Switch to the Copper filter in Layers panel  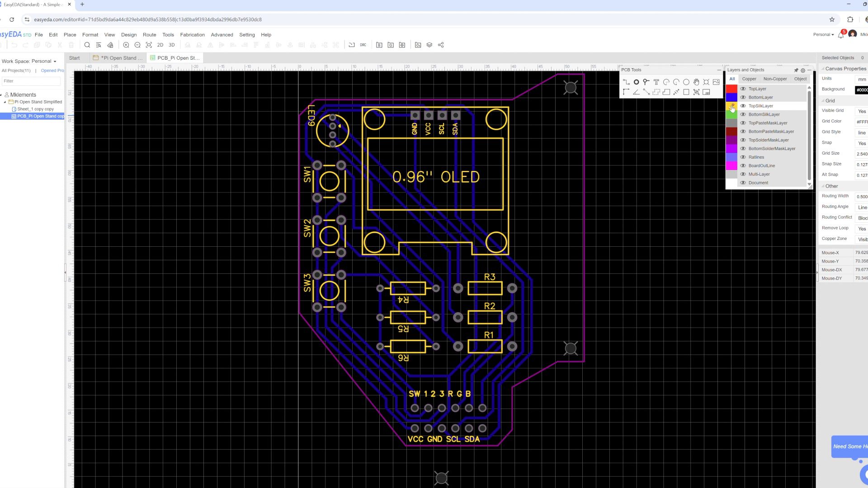[749, 79]
